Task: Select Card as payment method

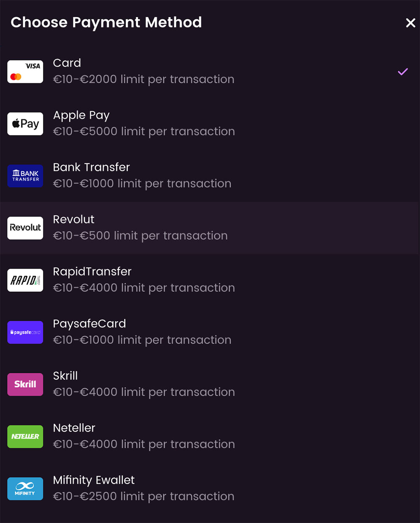Action: tap(67, 63)
